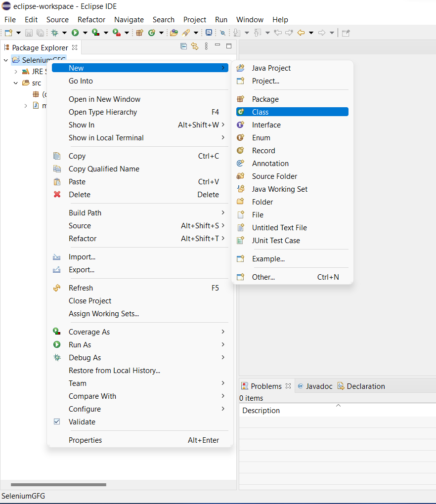Viewport: 436px width, 504px height.
Task: Click Export... in the context menu
Action: pos(140,270)
